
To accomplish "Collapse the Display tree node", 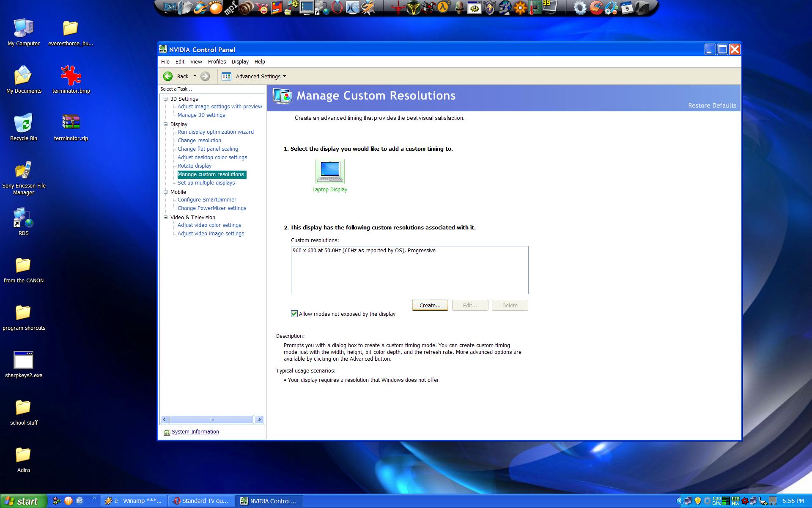I will [166, 124].
